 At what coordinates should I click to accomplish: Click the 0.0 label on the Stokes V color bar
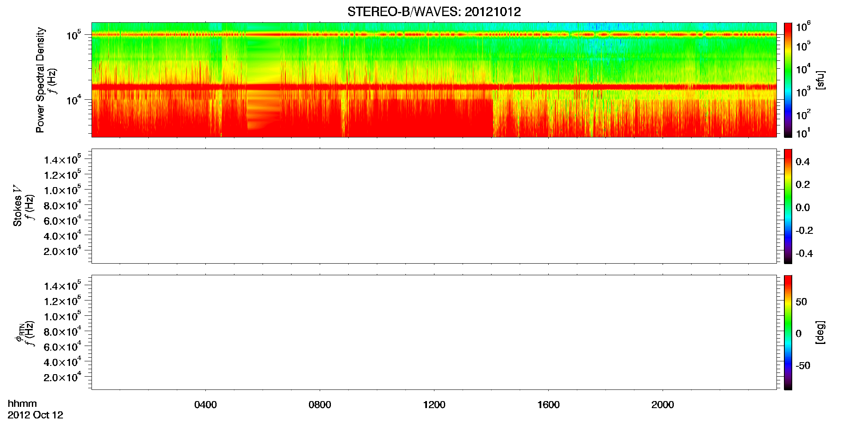click(803, 208)
